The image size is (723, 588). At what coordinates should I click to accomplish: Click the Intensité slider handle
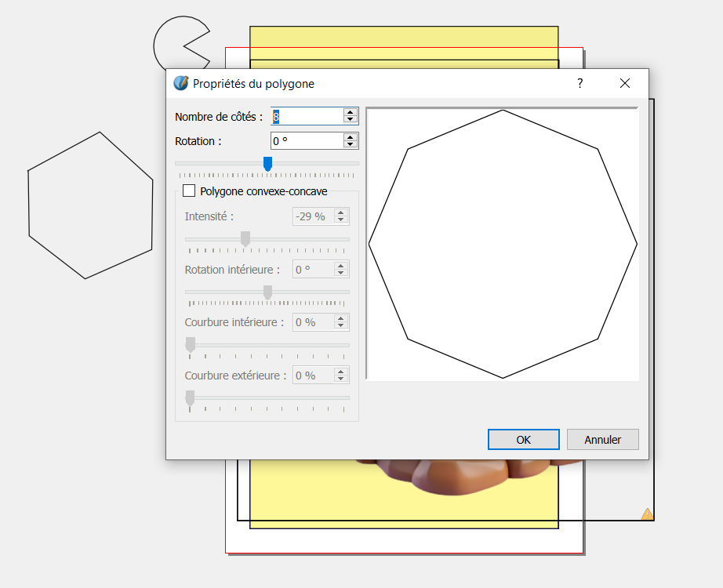point(245,239)
